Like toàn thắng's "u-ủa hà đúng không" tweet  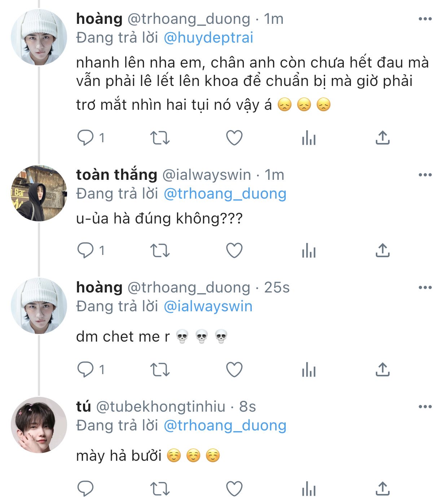click(234, 250)
